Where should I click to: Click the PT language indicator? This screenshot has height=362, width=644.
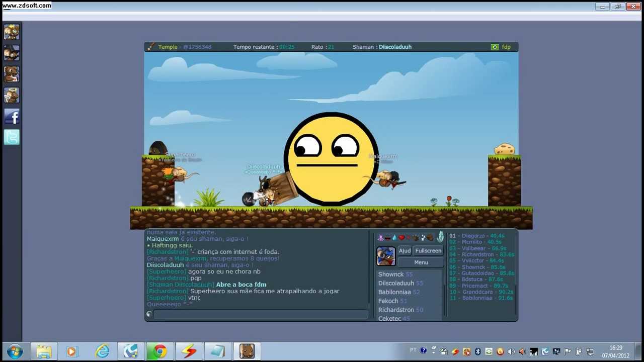coord(413,350)
